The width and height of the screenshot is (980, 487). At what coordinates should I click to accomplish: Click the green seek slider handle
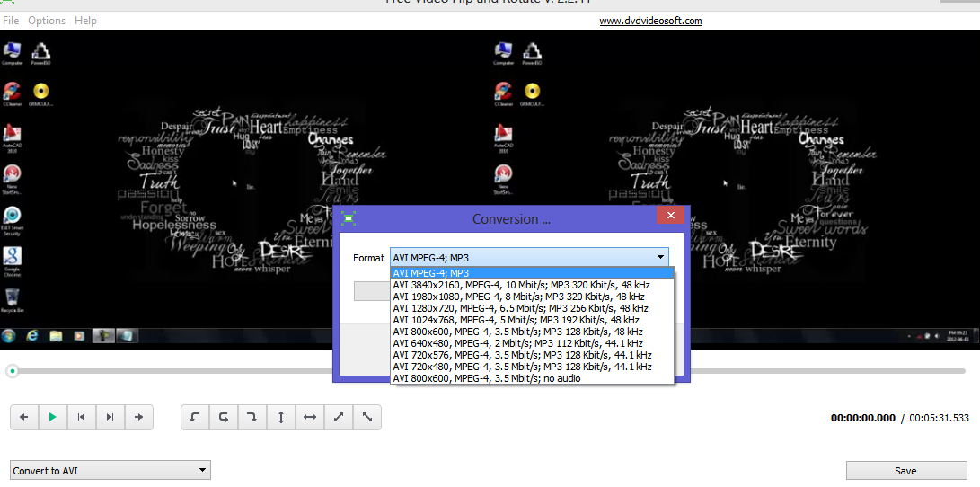tap(12, 371)
